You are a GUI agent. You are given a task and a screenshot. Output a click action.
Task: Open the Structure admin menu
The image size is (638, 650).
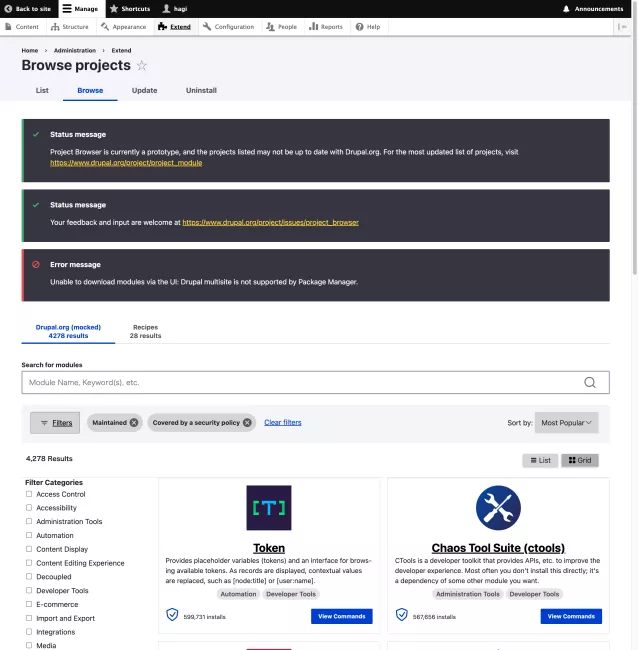click(x=70, y=27)
